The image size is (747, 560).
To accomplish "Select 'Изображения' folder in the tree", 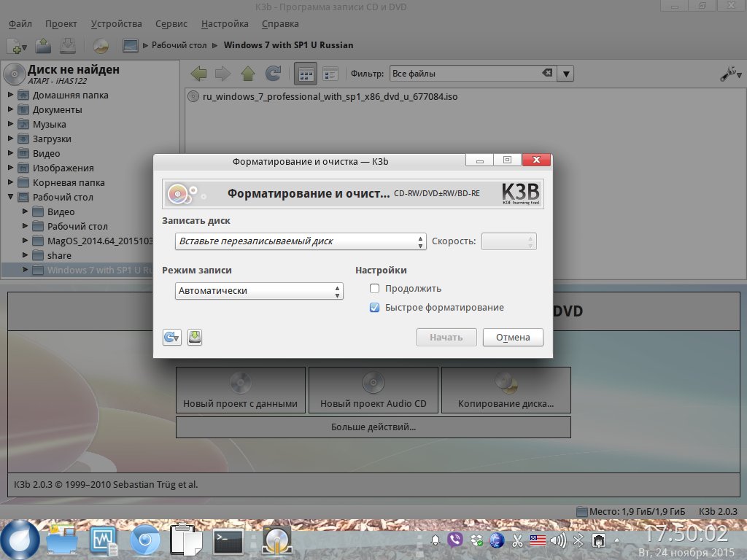I will pyautogui.click(x=63, y=168).
